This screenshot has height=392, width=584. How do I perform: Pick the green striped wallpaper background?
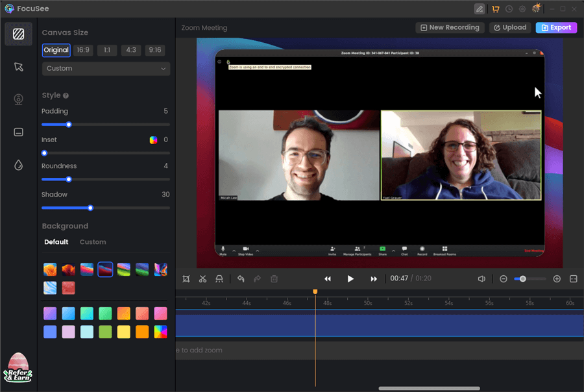point(124,269)
